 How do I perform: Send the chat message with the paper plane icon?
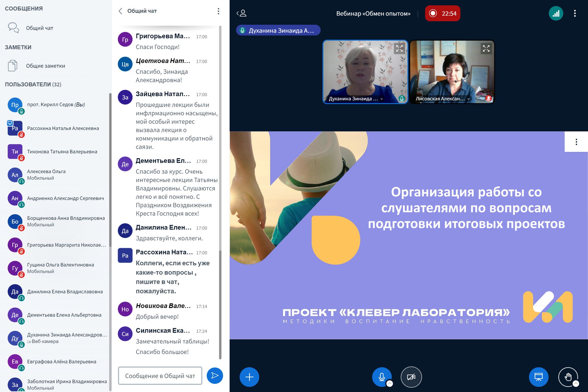(x=215, y=376)
